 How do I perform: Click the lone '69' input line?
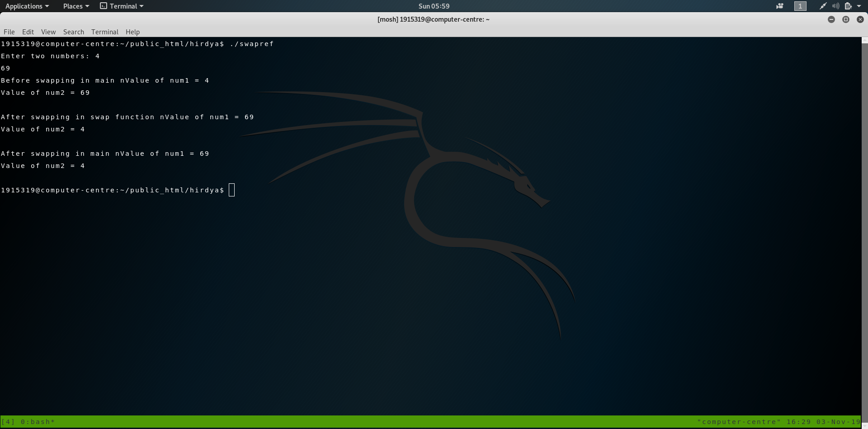(5, 68)
